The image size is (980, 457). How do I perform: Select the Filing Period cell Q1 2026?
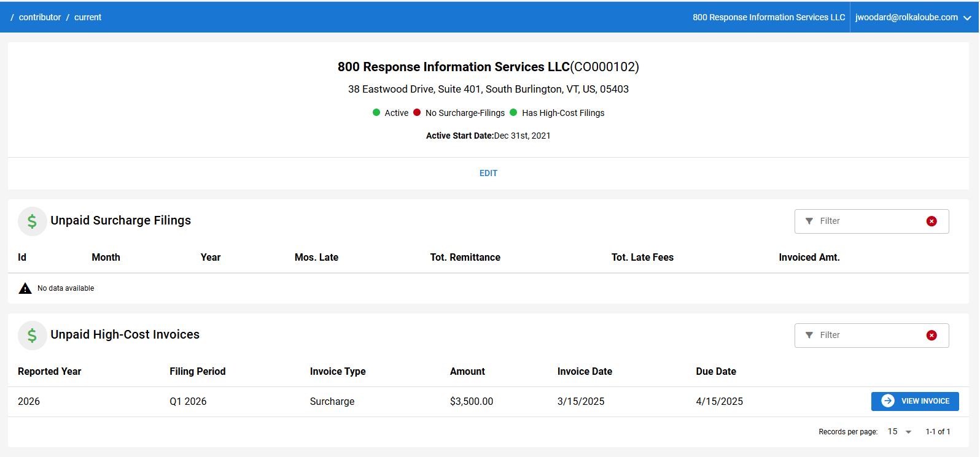(188, 402)
